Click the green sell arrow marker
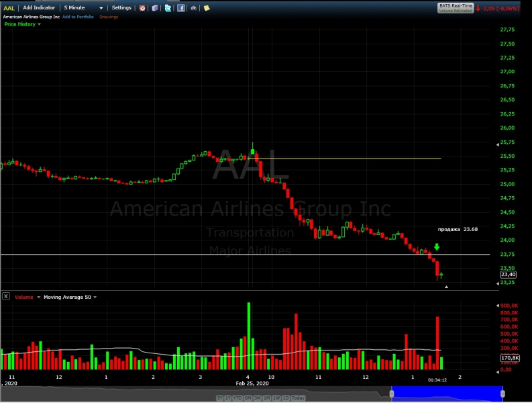Image resolution: width=532 pixels, height=403 pixels. coord(437,247)
